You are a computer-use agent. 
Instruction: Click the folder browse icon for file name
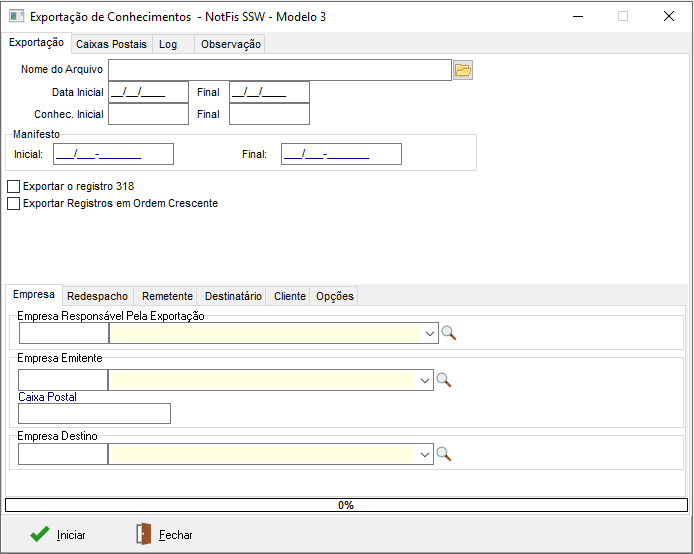[462, 70]
